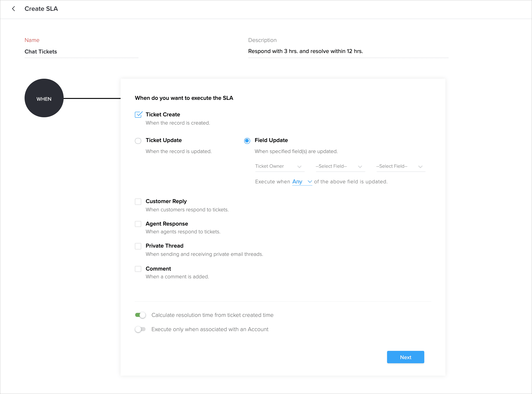Click the Next button
Screen dimensions: 532x394
coord(405,357)
